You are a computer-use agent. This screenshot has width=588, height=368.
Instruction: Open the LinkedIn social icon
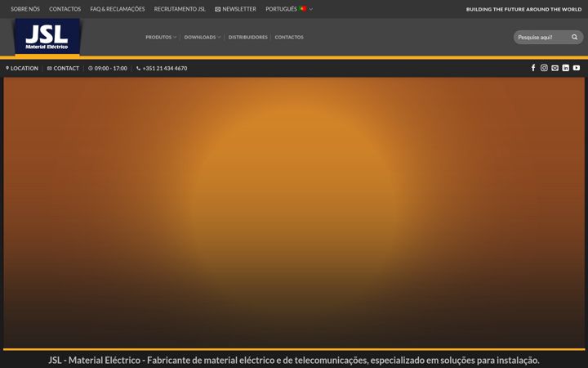(x=565, y=68)
